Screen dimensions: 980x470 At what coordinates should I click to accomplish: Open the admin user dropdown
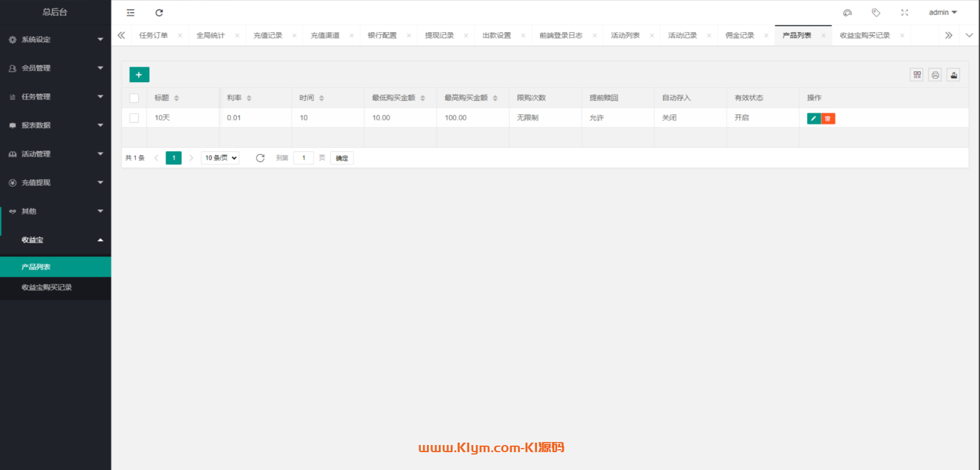tap(943, 12)
